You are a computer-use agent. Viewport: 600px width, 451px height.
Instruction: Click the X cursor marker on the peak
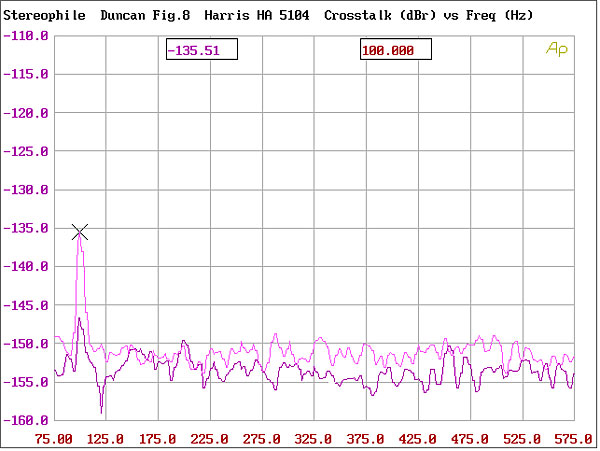[x=80, y=232]
